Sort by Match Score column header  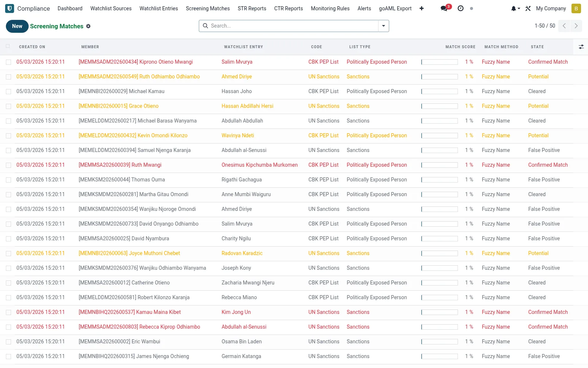coord(460,47)
